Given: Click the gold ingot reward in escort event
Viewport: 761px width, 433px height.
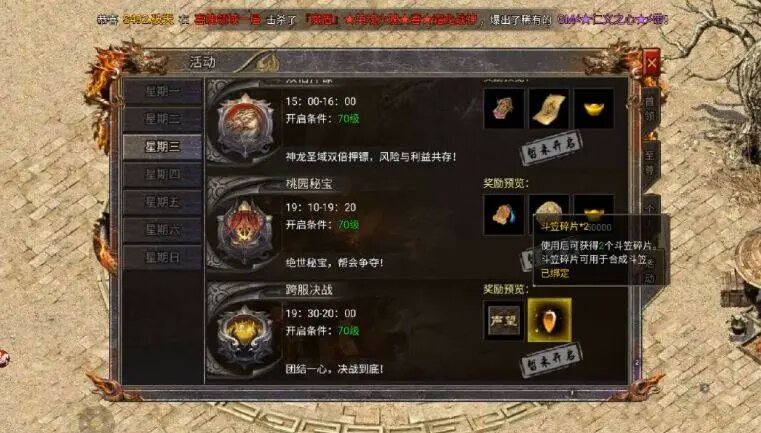Looking at the screenshot, I should click(x=594, y=109).
